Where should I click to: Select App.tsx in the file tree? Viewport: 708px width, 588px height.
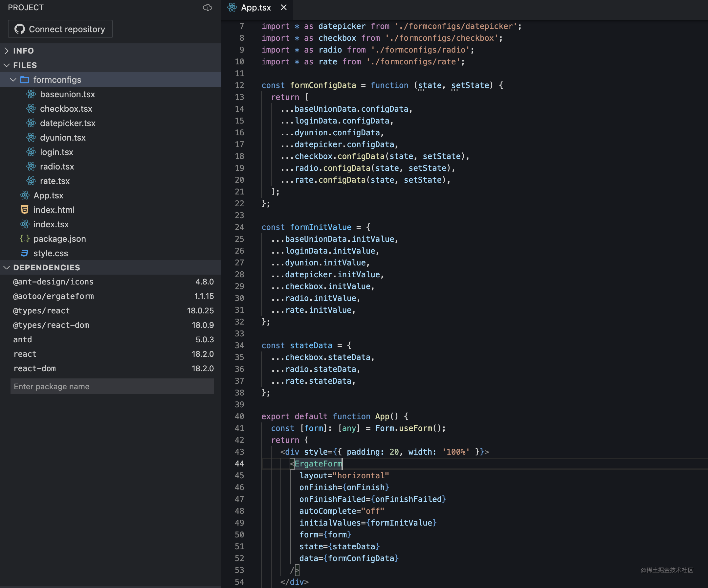click(48, 195)
